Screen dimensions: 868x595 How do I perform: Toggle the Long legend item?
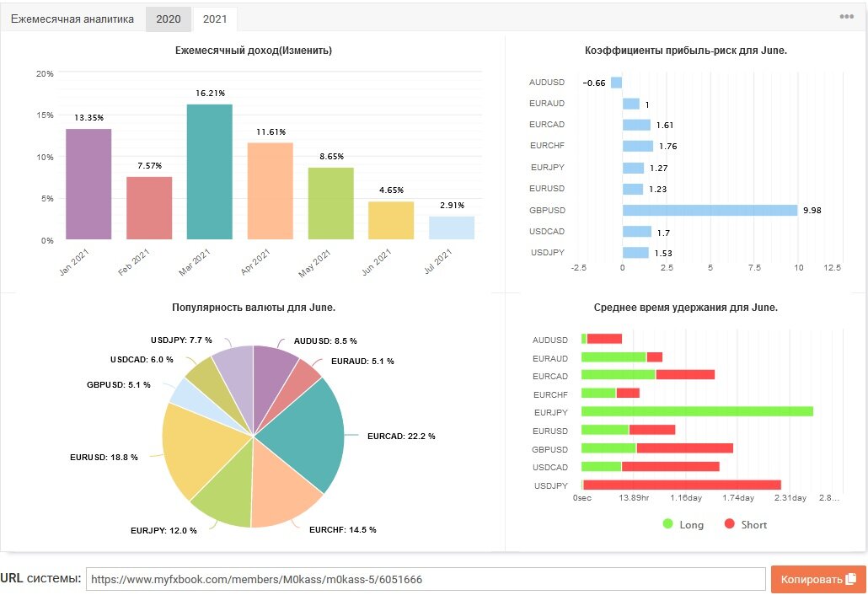683,524
